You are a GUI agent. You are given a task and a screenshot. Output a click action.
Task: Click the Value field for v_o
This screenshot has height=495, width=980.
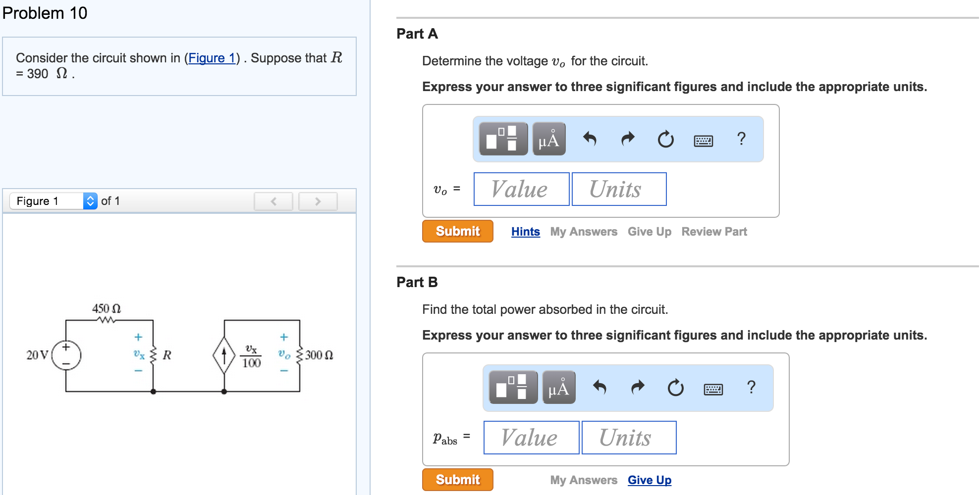click(x=522, y=189)
